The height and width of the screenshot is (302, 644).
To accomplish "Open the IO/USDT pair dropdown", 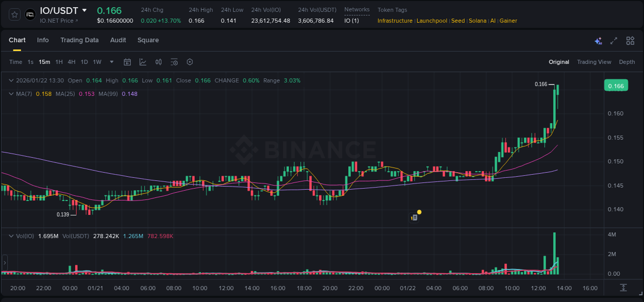I will pyautogui.click(x=84, y=10).
